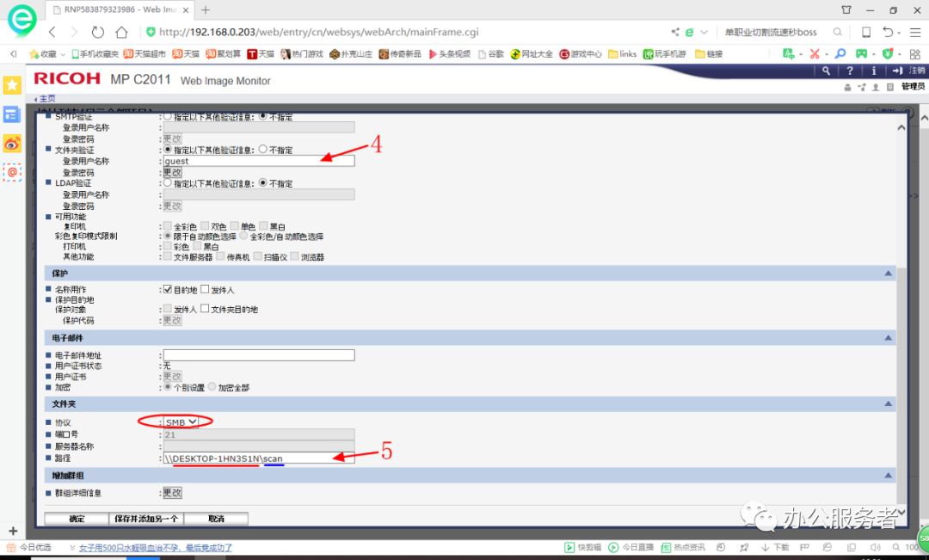This screenshot has height=560, width=929.
Task: Select 加密全部 encryption radio
Action: [x=212, y=387]
